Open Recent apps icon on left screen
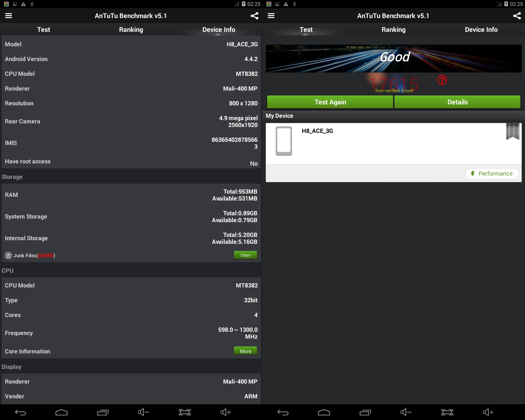 click(x=103, y=412)
